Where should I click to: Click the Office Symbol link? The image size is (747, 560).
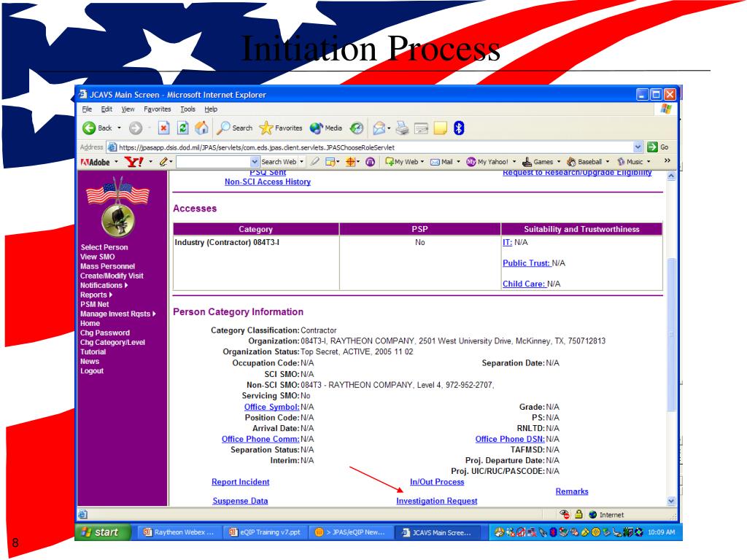[271, 407]
